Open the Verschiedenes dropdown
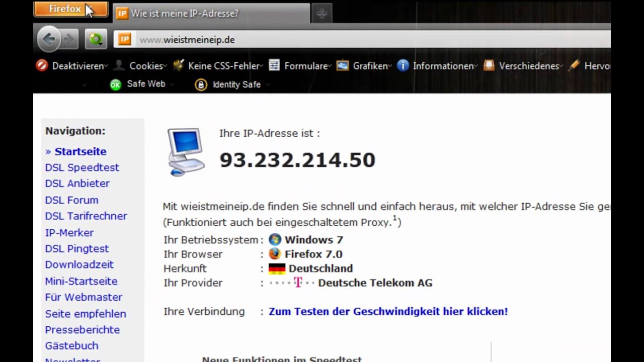The width and height of the screenshot is (644, 362). (x=531, y=66)
